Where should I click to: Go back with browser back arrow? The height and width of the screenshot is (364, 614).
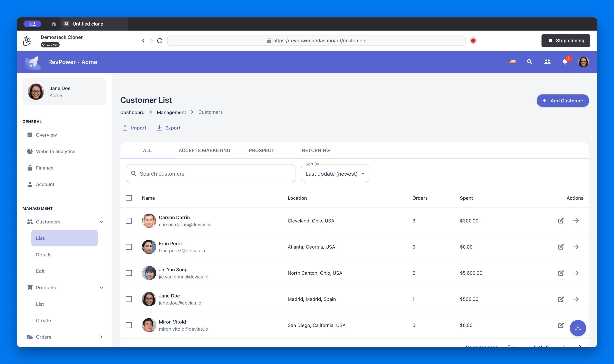[143, 41]
